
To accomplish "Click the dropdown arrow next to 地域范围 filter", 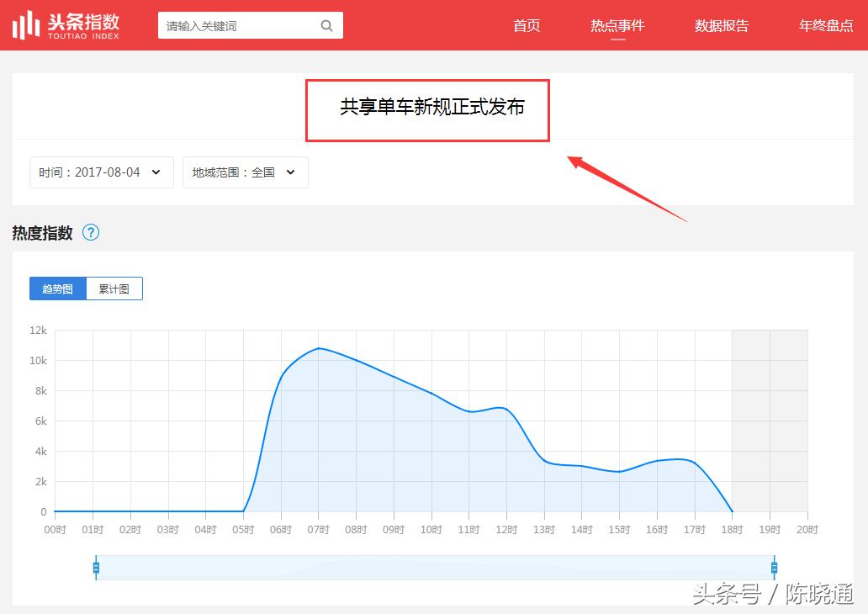I will 290,172.
